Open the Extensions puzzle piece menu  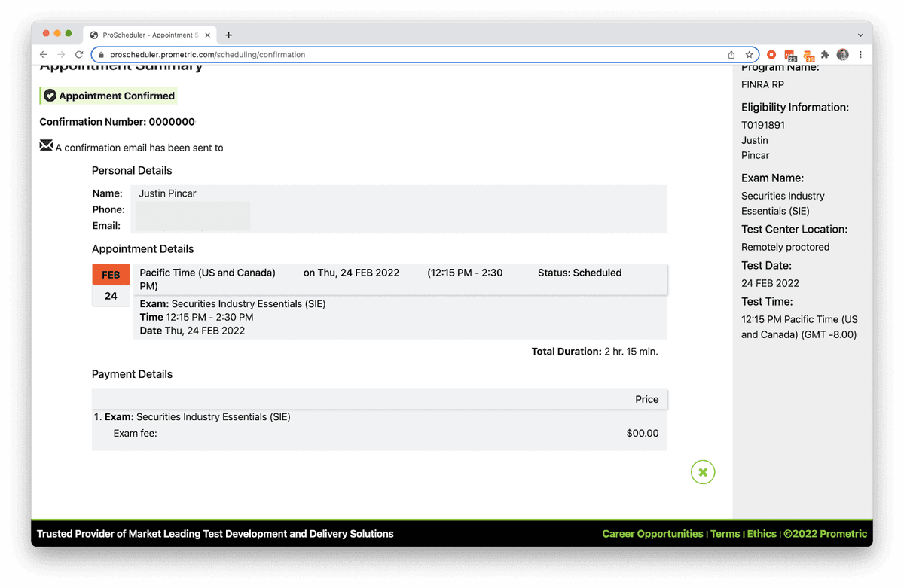click(x=825, y=55)
